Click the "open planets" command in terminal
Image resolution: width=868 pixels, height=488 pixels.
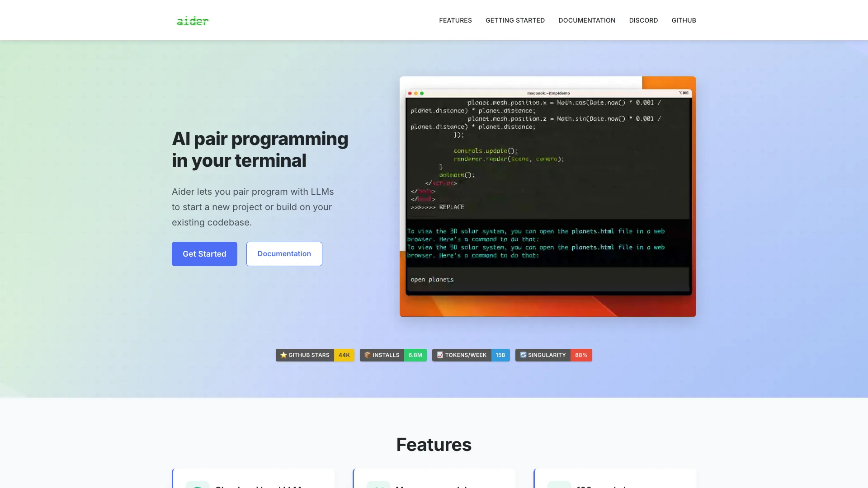tap(432, 280)
